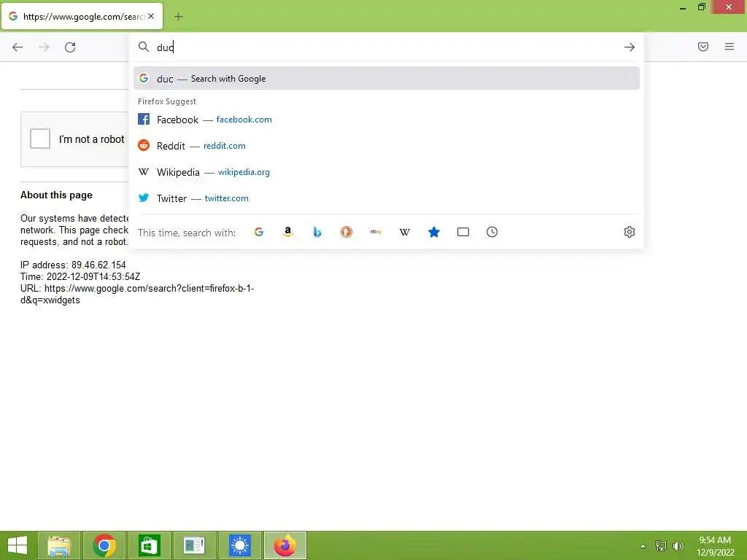The image size is (747, 560).
Task: Close the Google search tab
Action: [x=151, y=16]
